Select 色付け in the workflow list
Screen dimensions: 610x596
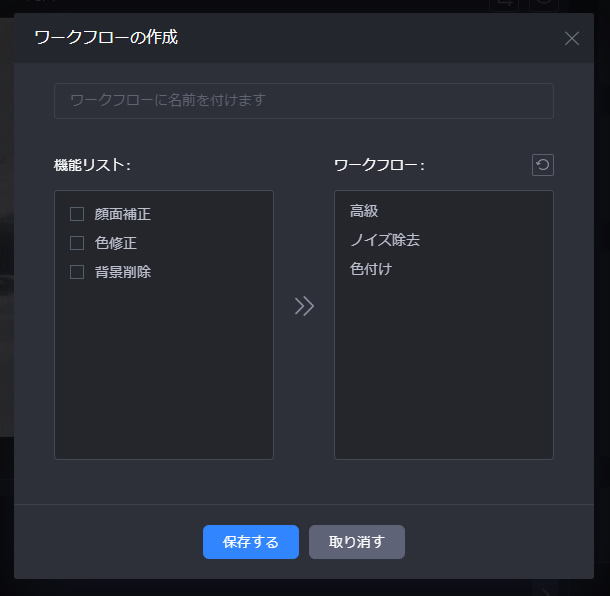[x=371, y=269]
